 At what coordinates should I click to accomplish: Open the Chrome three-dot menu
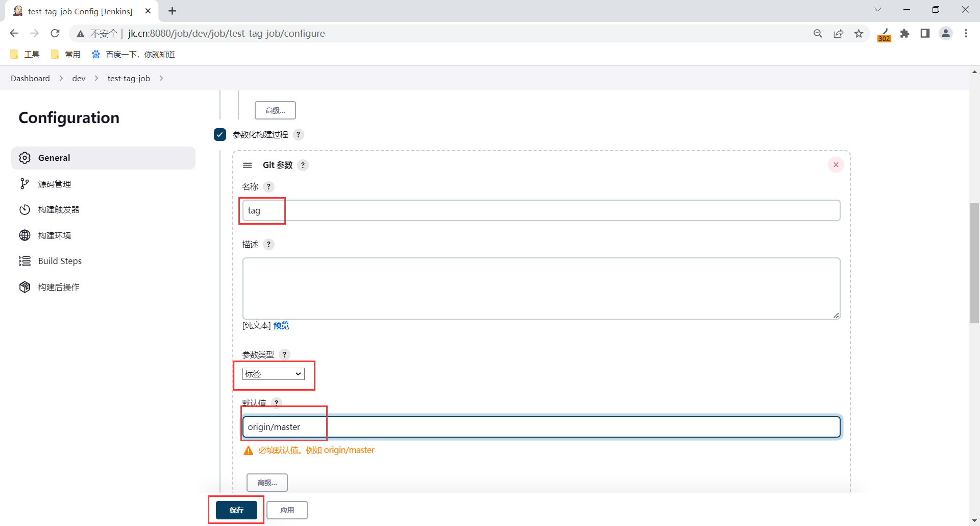(x=966, y=33)
